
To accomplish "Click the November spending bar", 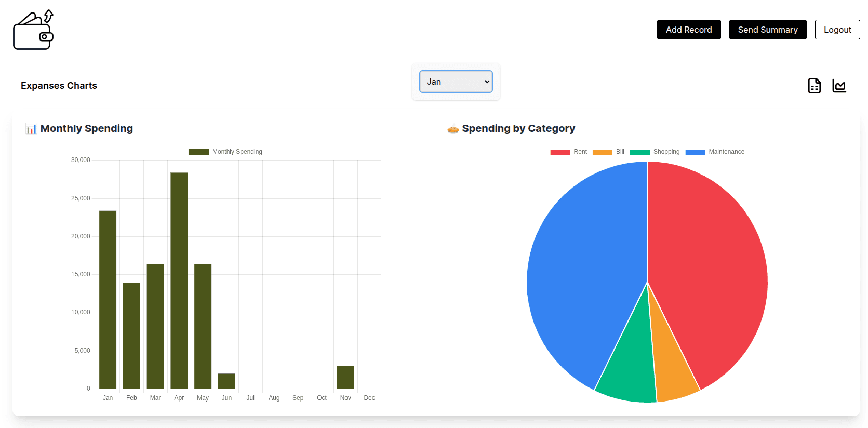I will pyautogui.click(x=345, y=377).
